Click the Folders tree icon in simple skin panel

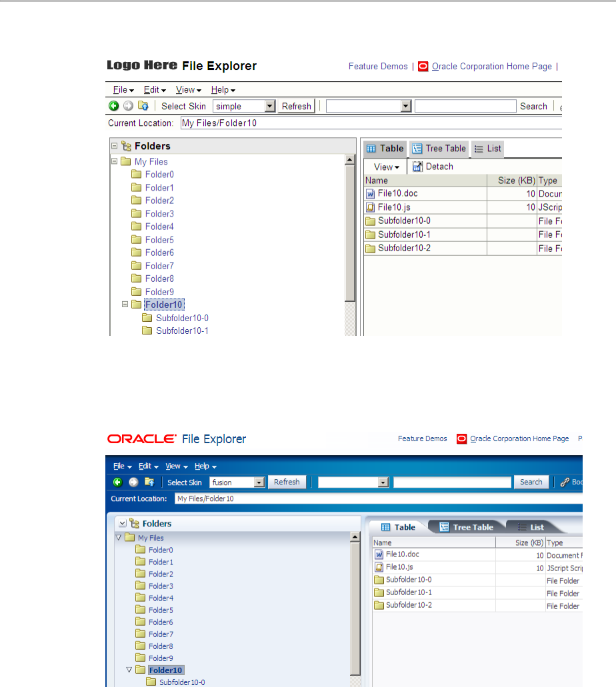[126, 146]
